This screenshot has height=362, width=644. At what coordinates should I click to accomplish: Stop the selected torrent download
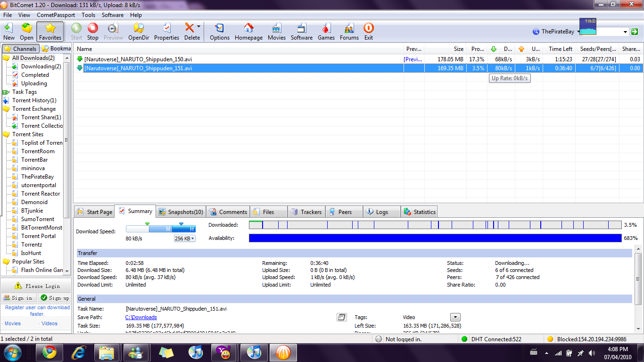[93, 32]
